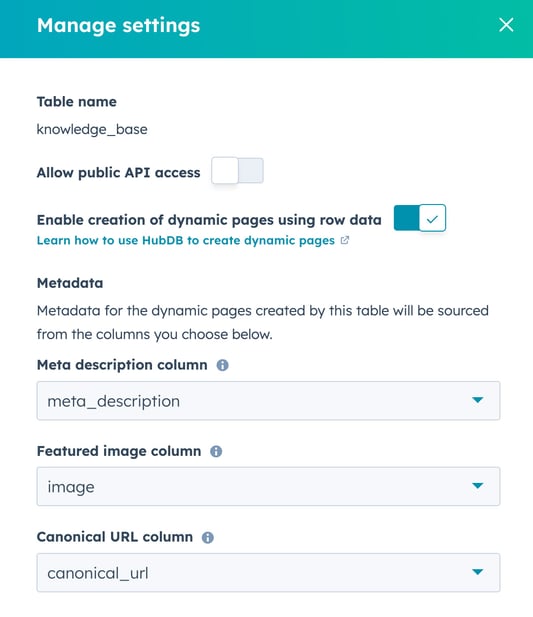
Task: Click caret arrow of Meta description dropdown
Action: point(478,400)
